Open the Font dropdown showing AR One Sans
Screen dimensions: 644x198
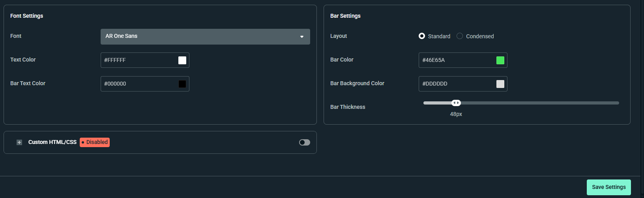[205, 36]
